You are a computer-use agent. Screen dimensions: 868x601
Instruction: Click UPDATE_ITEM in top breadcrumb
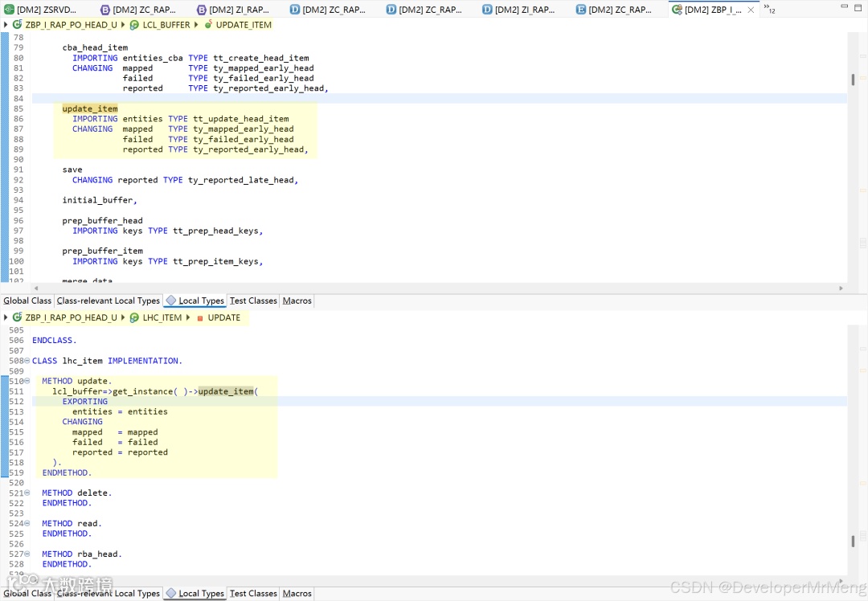click(244, 25)
